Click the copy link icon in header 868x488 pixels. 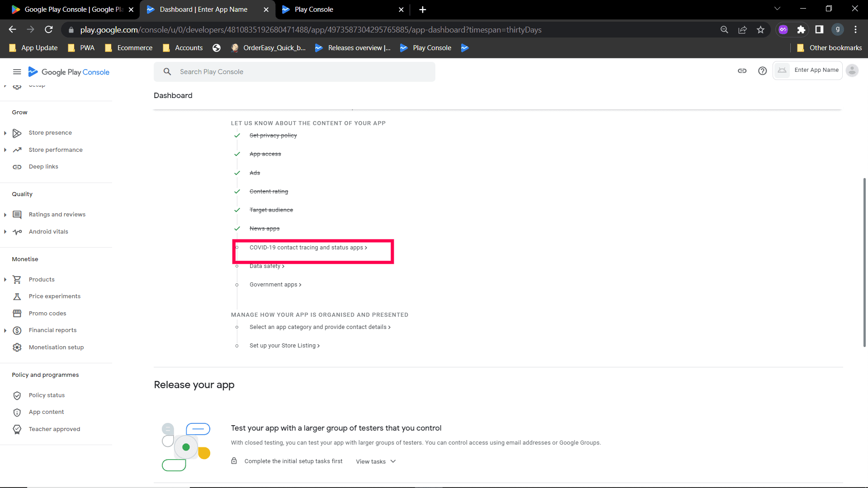[x=742, y=71]
